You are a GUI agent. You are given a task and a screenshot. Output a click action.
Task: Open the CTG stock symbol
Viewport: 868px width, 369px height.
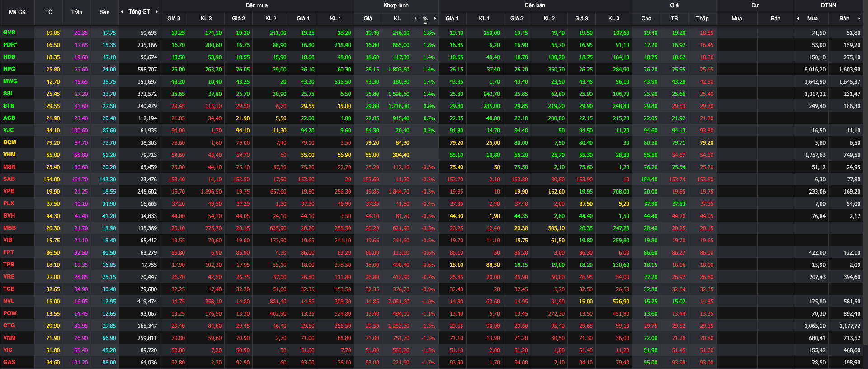pos(9,326)
